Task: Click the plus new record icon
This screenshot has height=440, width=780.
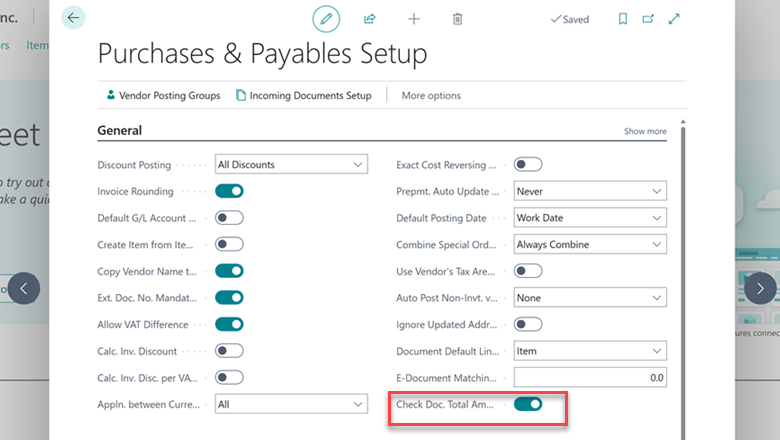Action: tap(414, 19)
